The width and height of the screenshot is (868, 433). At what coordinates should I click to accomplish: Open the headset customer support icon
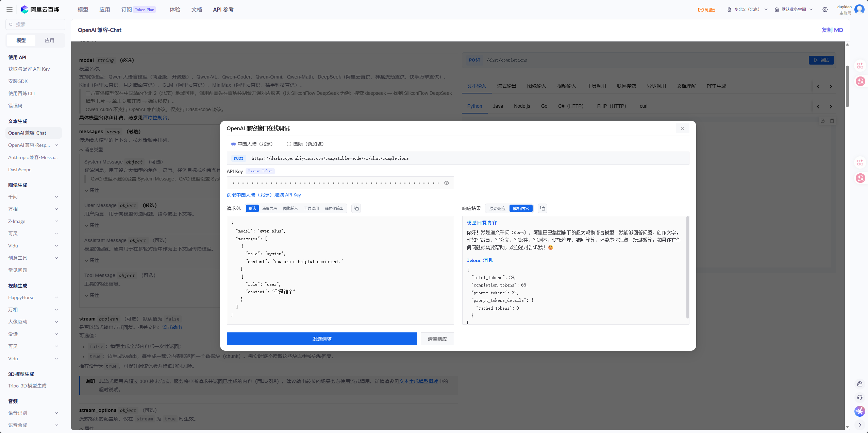point(860,398)
